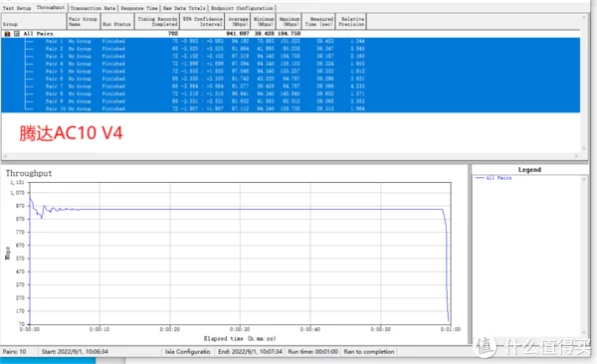
Task: Show the Raw Data Totals tab
Action: tap(184, 8)
